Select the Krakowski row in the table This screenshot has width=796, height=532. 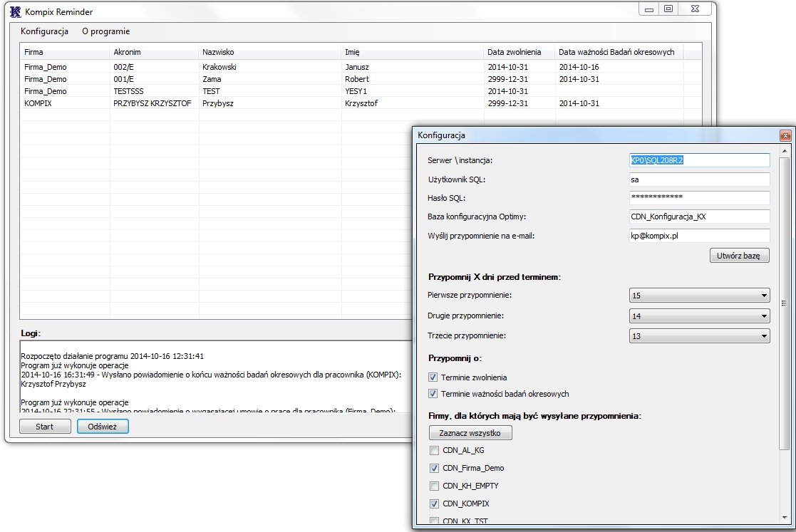tap(361, 67)
